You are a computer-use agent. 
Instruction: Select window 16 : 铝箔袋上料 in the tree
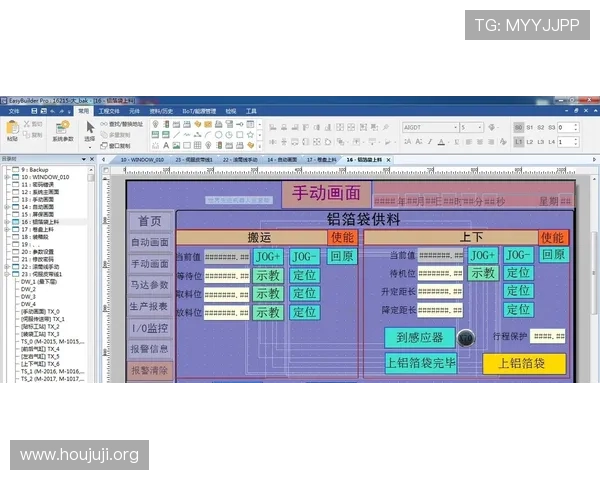pos(40,221)
